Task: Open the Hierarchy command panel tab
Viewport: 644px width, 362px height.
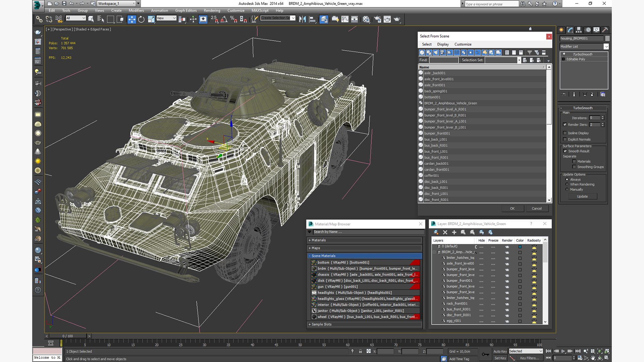Action: coord(579,30)
